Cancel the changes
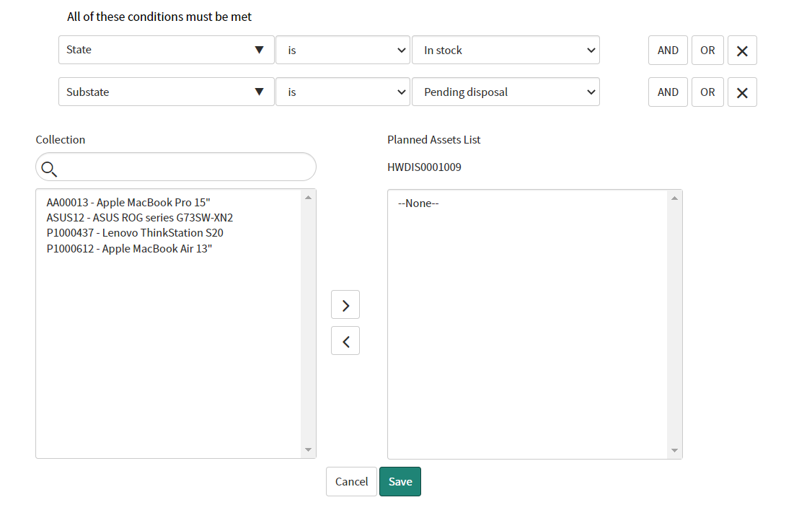Image resolution: width=812 pixels, height=505 pixels. (x=351, y=481)
